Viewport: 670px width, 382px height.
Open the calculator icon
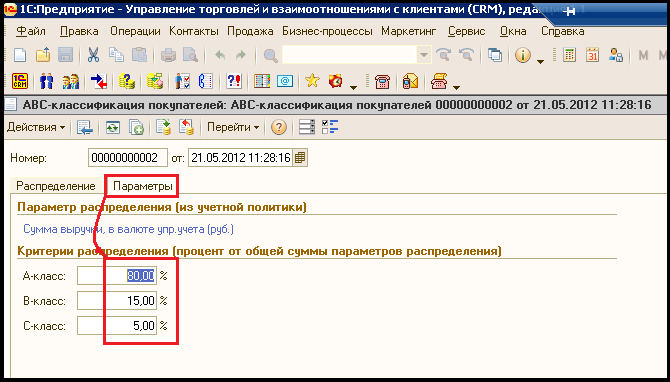click(569, 55)
